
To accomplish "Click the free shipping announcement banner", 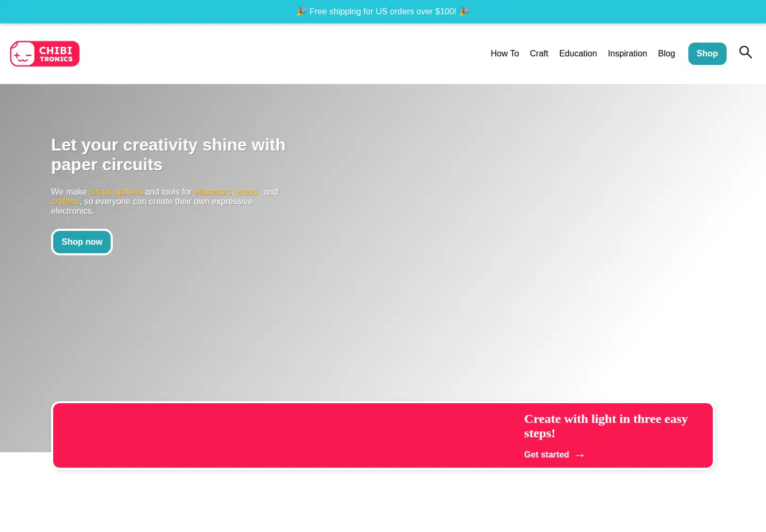I will [x=383, y=12].
